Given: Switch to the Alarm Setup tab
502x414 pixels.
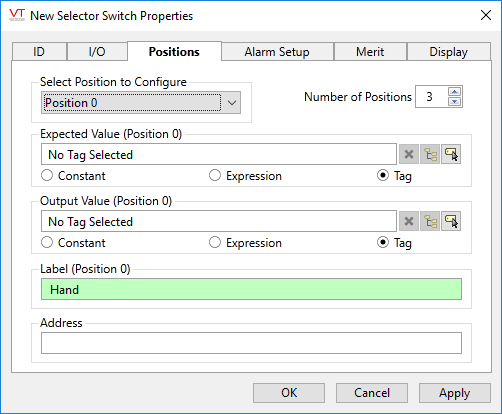Looking at the screenshot, I should click(x=277, y=52).
